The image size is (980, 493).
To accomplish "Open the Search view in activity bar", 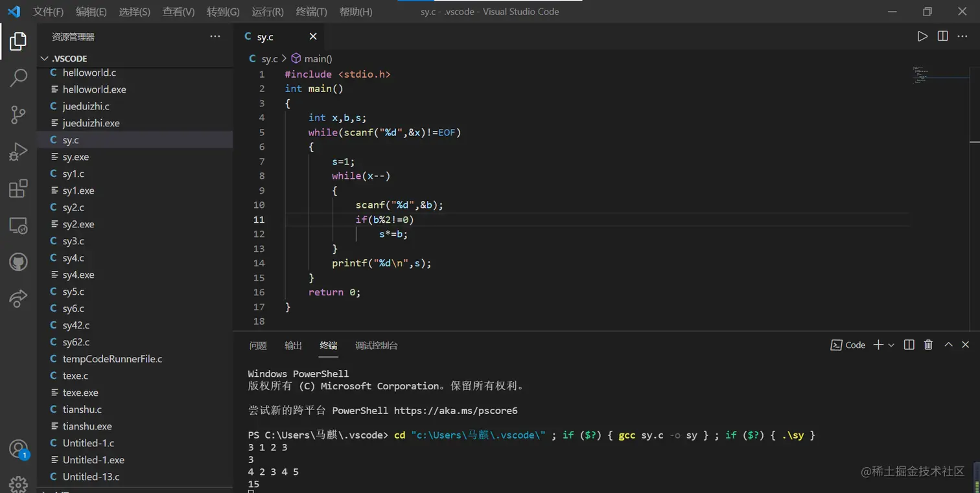I will pyautogui.click(x=18, y=78).
